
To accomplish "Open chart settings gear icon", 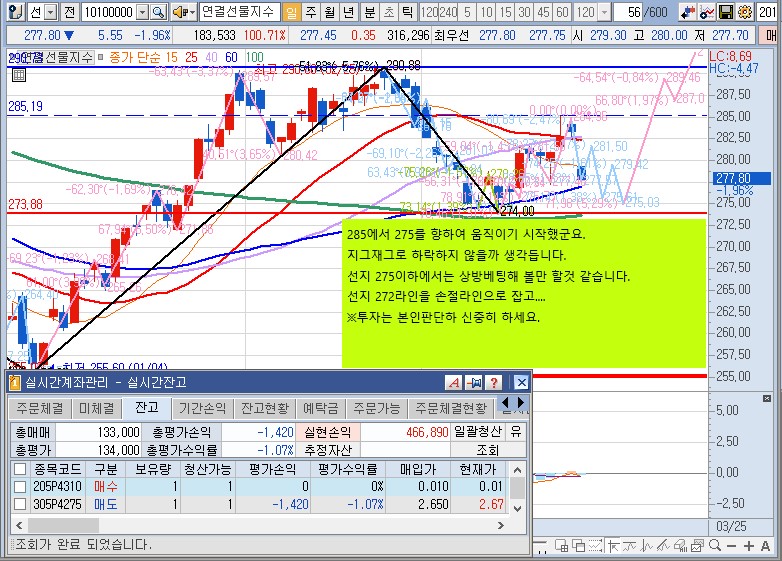I will (x=745, y=12).
